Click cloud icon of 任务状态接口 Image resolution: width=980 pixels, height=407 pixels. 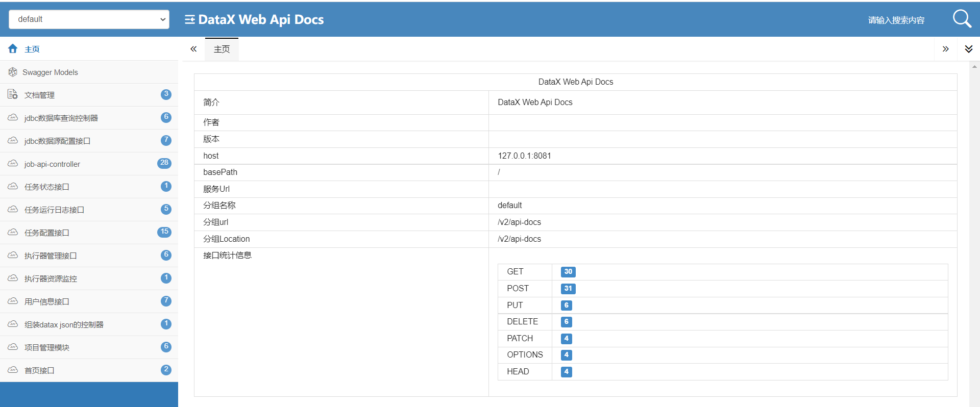13,186
